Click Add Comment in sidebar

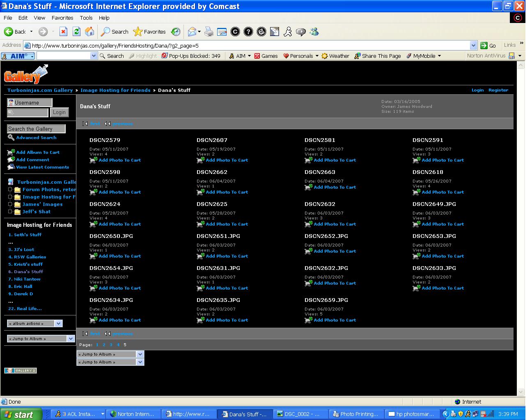32,160
